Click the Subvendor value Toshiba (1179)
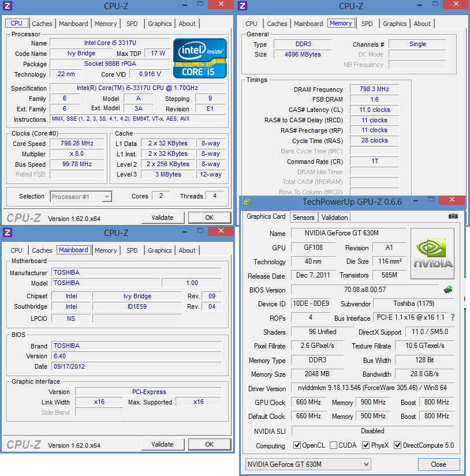Screen dimensions: 470x476 [x=413, y=303]
